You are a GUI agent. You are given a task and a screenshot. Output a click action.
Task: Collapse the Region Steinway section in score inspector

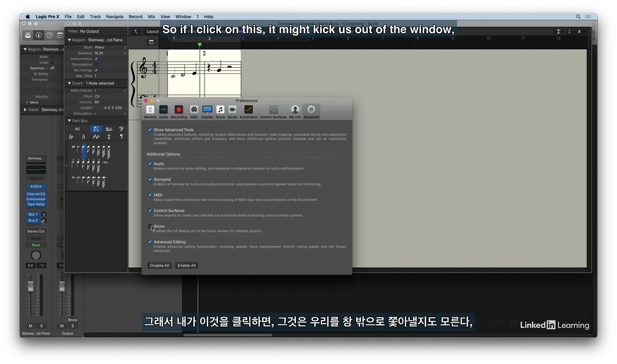69,40
